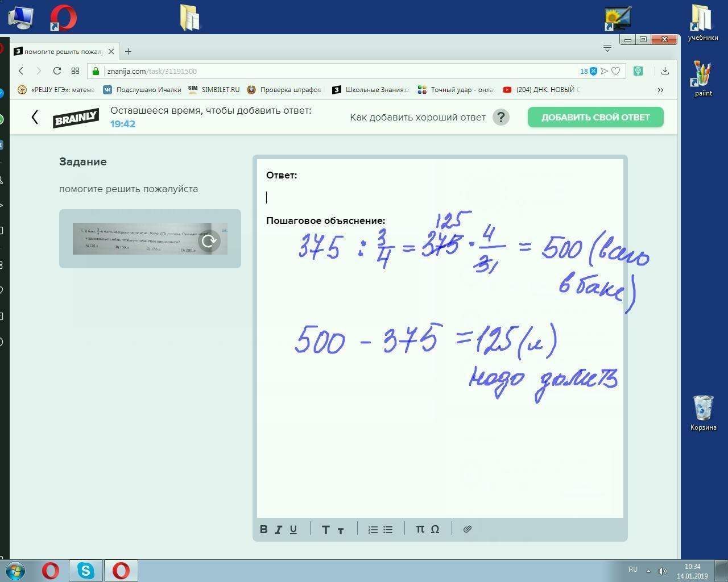Toggle italic formatting in answer editor
This screenshot has height=582, width=728.
tap(279, 529)
